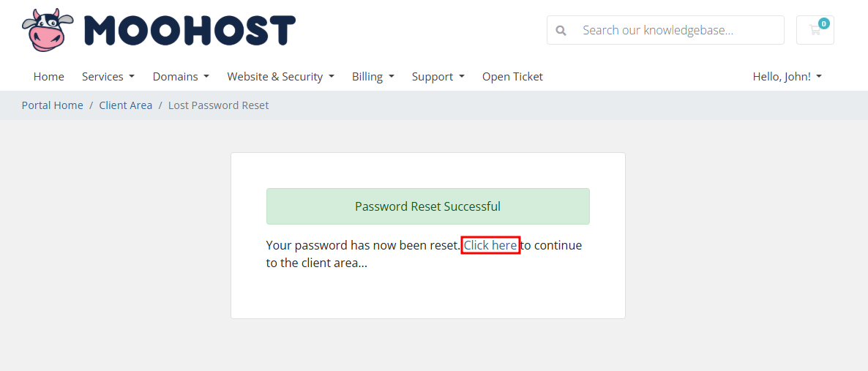Click the MOOHOST wordmark logo text

point(190,31)
